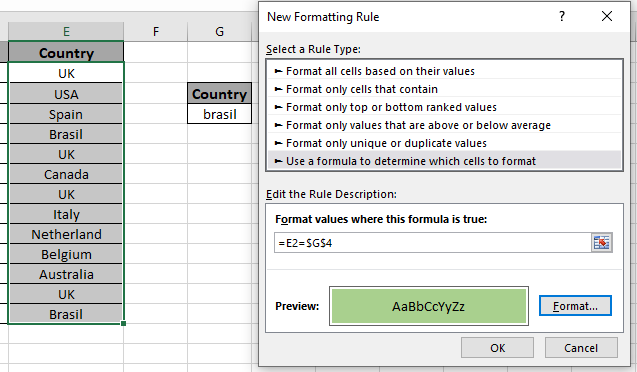Click the green AaBbCcYyZz preview box
The height and width of the screenshot is (372, 637).
pyautogui.click(x=429, y=306)
